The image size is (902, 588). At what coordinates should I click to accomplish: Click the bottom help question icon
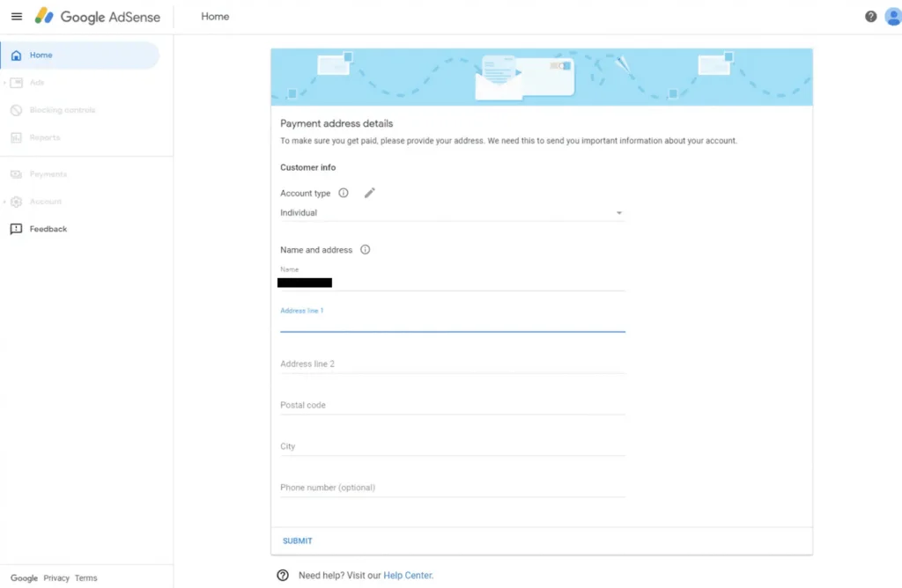(x=283, y=576)
